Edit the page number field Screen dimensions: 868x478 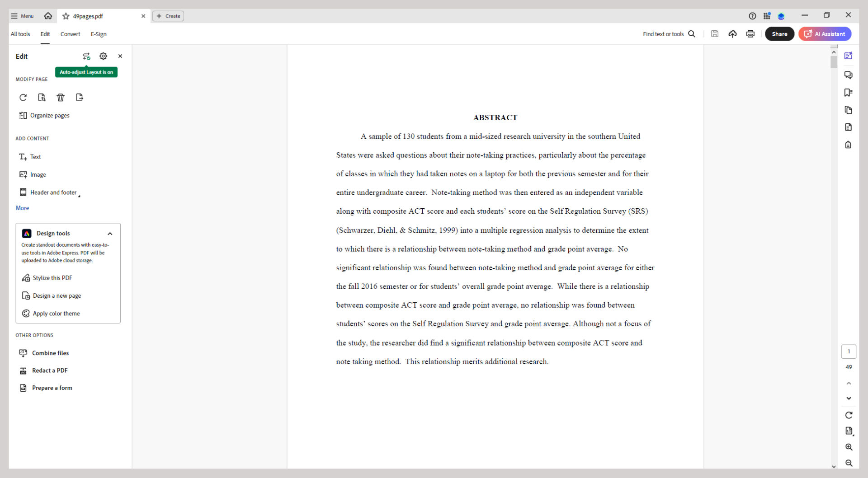849,351
